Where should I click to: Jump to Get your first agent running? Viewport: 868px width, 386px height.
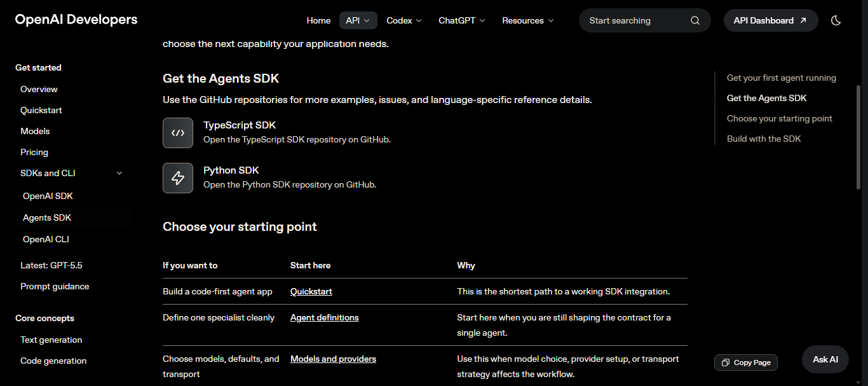pos(782,78)
